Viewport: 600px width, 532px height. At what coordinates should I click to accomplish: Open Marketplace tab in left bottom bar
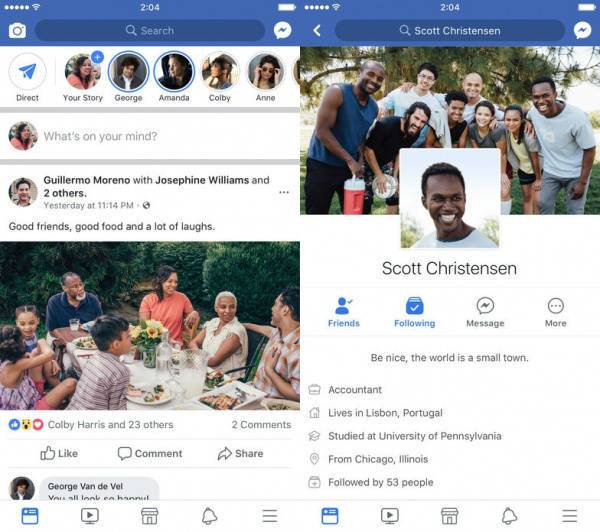149,516
